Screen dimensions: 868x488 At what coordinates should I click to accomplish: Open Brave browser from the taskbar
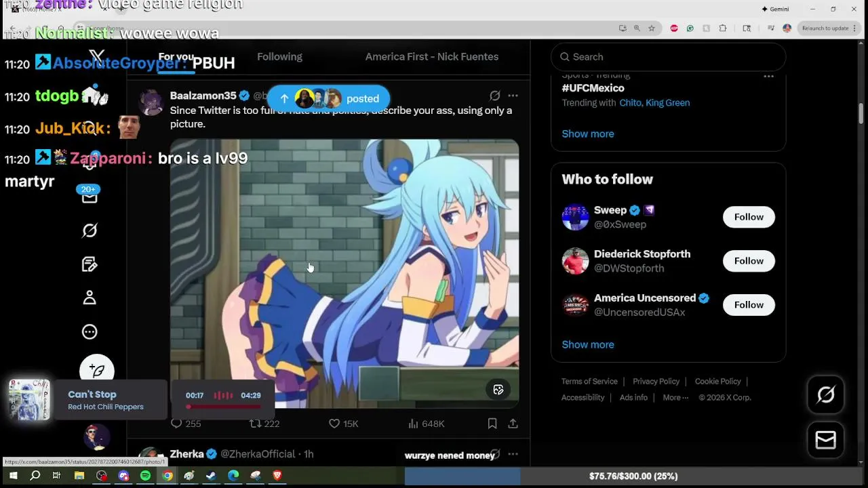click(277, 476)
